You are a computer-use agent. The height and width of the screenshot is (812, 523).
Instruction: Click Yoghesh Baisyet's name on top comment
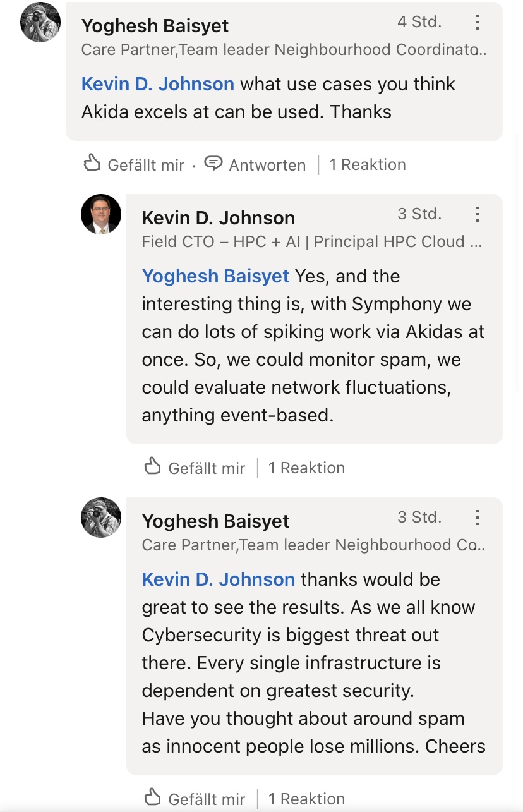coord(155,26)
